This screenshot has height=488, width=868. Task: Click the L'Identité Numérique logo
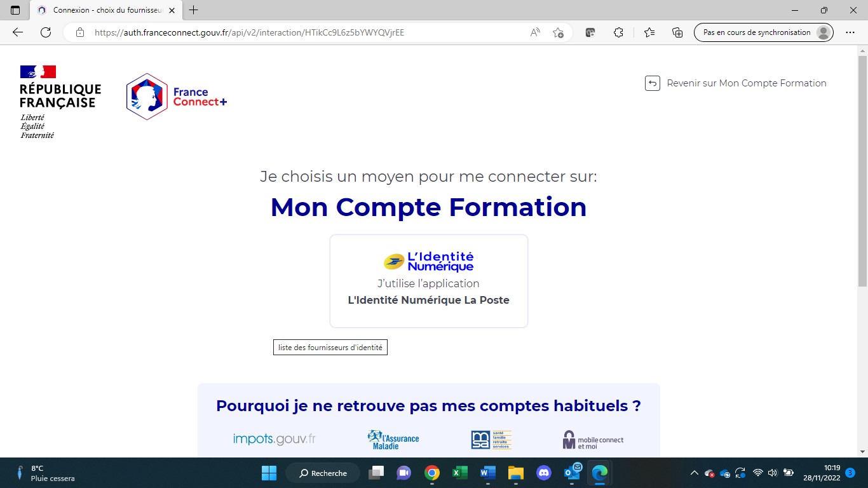429,261
